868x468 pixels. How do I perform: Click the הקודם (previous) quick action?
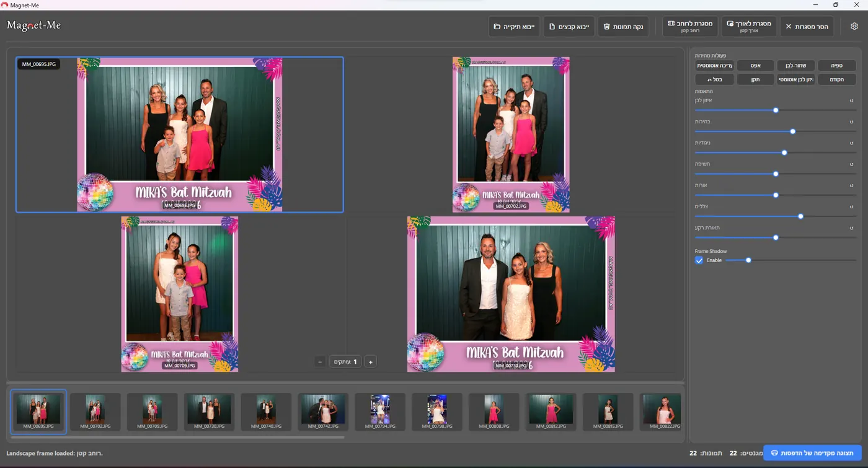(836, 79)
